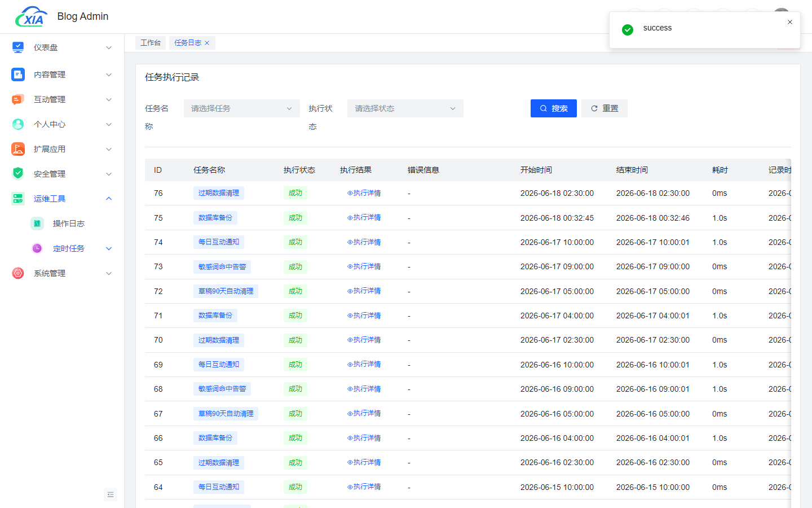Click the 定时任务 clock icon
Viewport: 812px width, 508px height.
coord(37,248)
